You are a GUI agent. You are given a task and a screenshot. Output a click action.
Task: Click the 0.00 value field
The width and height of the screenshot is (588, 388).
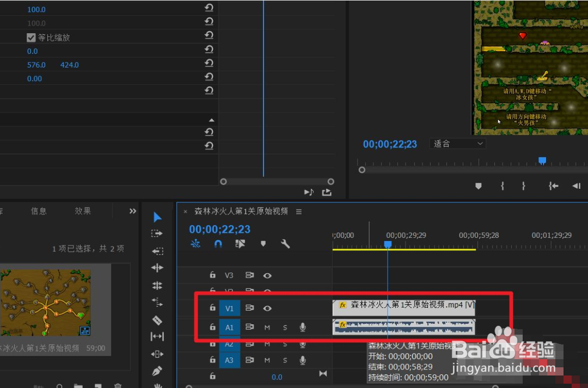34,79
